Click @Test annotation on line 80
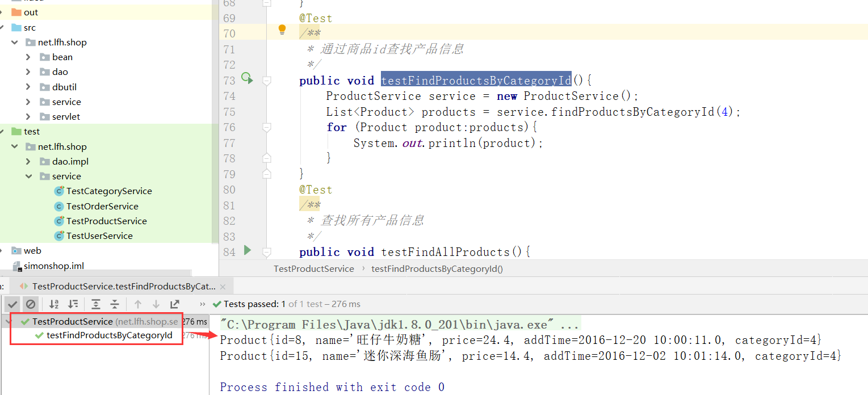 click(x=316, y=190)
